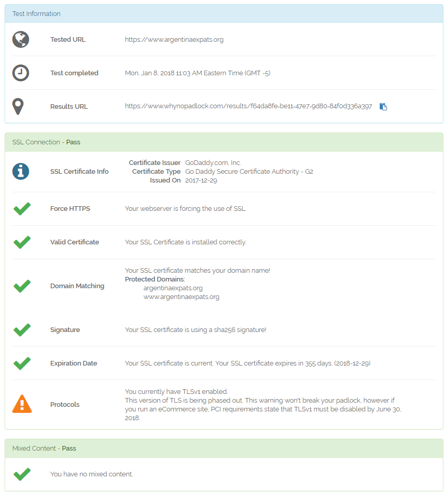Open the whynopadlock.com results URL link

[248, 106]
